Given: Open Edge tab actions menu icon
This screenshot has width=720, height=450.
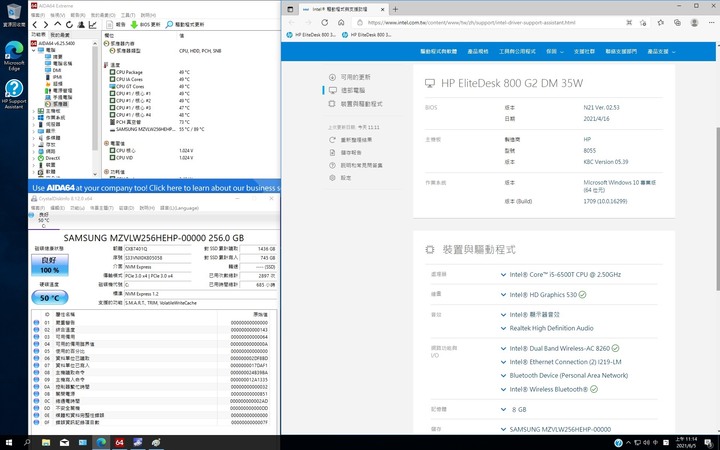Looking at the screenshot, I should [x=290, y=9].
